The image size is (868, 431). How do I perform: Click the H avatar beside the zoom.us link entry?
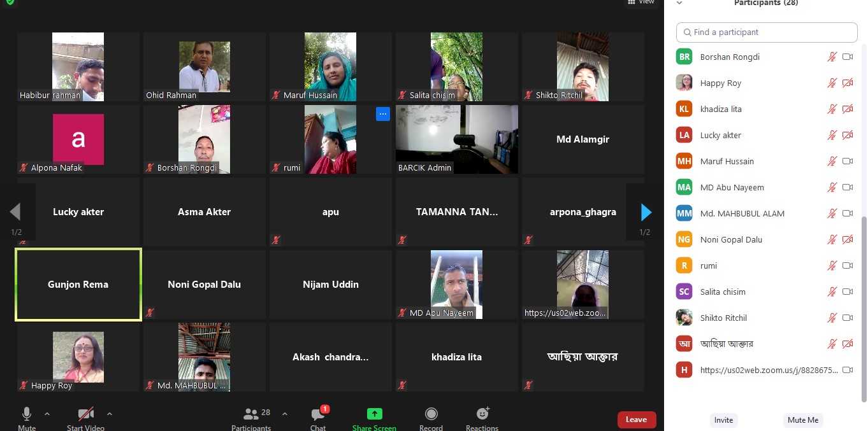click(x=684, y=370)
